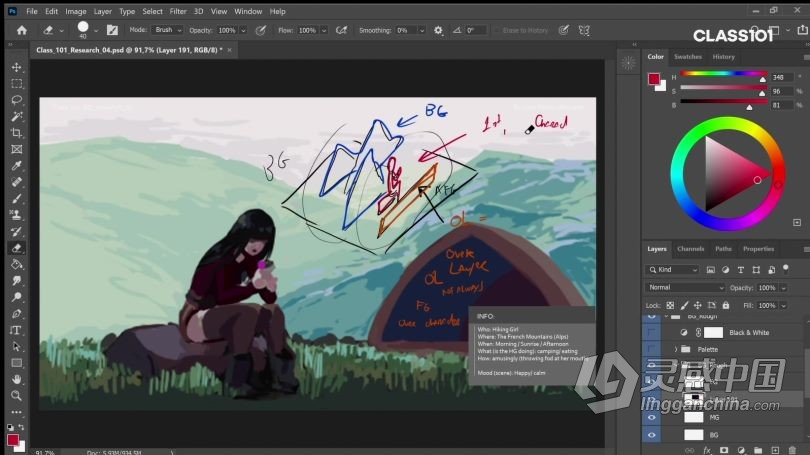Select the History Brush tool
Viewport: 810px width, 455px height.
(x=17, y=231)
